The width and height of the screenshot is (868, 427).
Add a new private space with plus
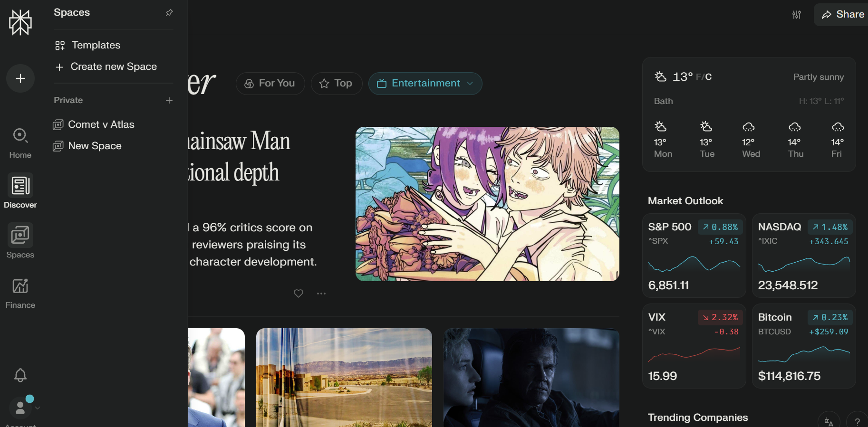pyautogui.click(x=169, y=100)
